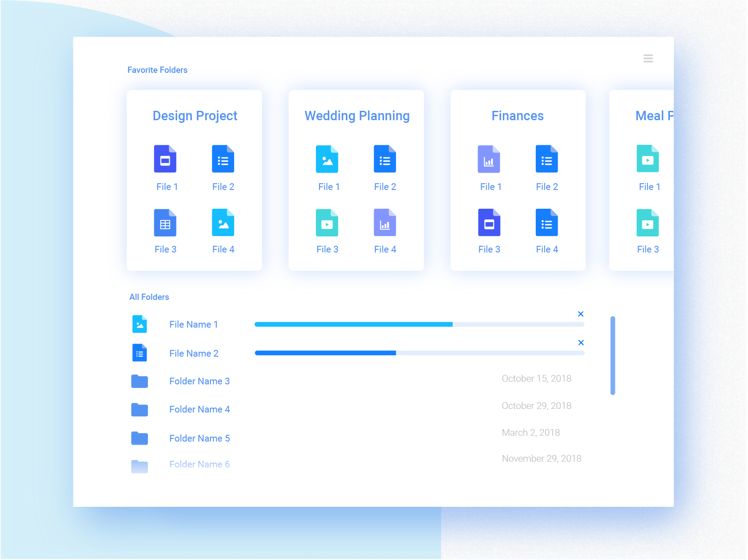The image size is (748, 560).
Task: Open the partially visible Meal folder title
Action: pyautogui.click(x=654, y=116)
